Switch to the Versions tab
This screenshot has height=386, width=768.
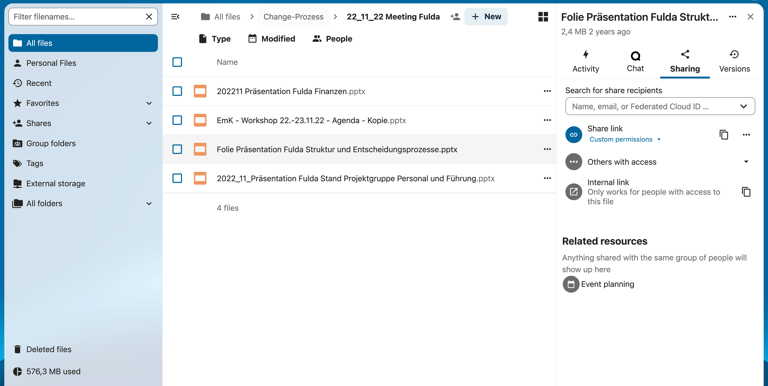[734, 62]
